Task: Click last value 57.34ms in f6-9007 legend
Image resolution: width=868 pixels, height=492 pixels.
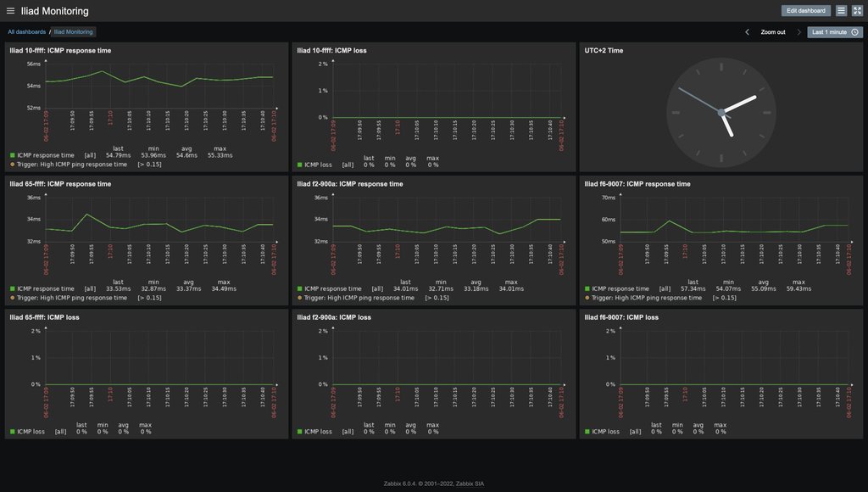Action: pyautogui.click(x=693, y=289)
